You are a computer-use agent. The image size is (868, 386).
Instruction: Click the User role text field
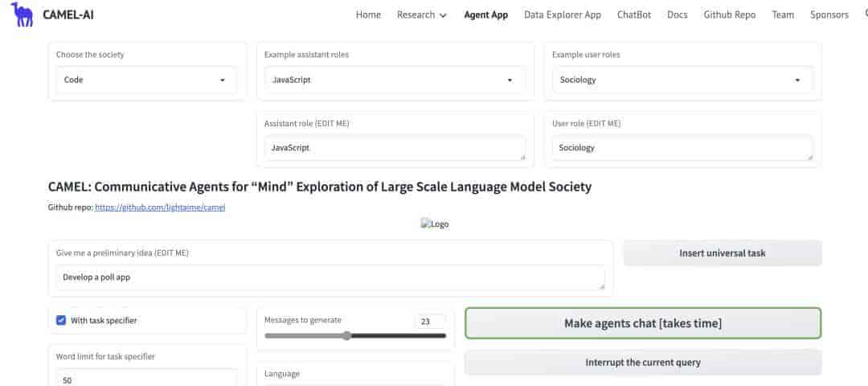tap(682, 149)
